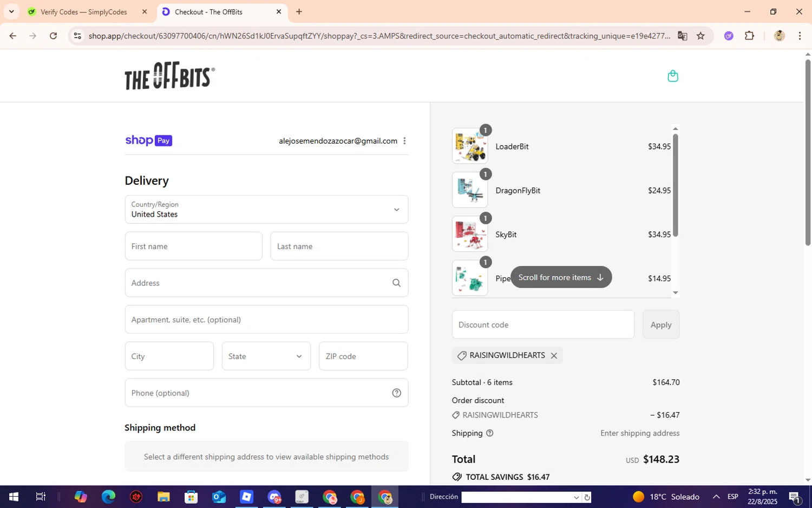The image size is (812, 508).
Task: Open notification center icon
Action: tap(795, 497)
